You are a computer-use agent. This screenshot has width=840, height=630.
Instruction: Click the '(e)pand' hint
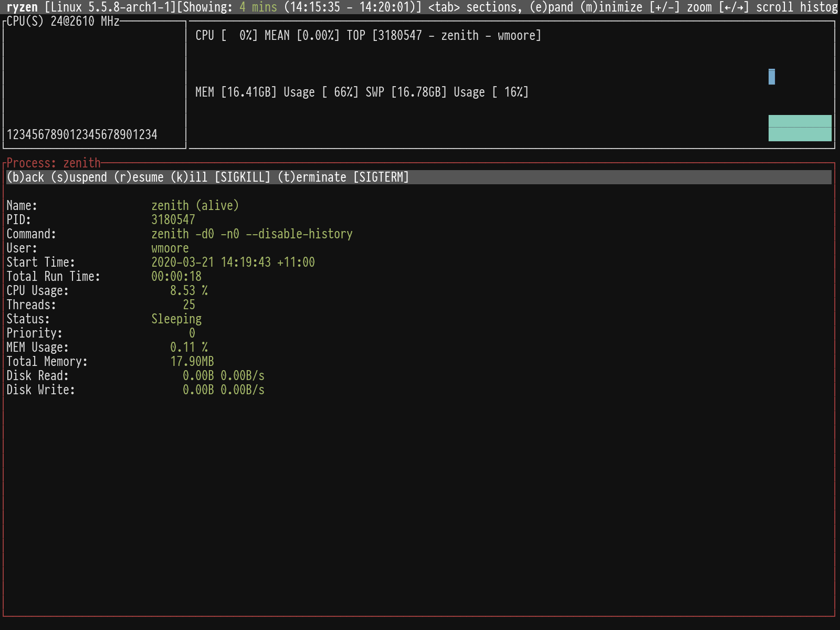tap(551, 7)
